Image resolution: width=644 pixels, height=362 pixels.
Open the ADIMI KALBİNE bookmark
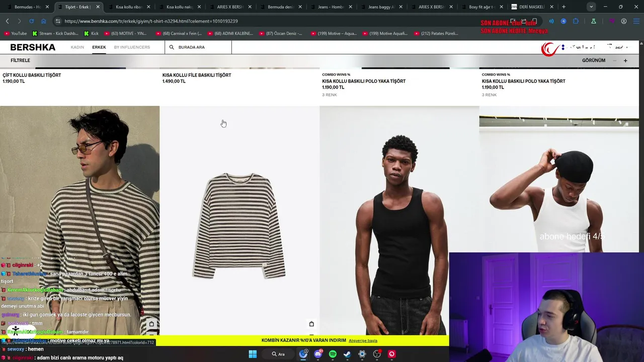(230, 34)
